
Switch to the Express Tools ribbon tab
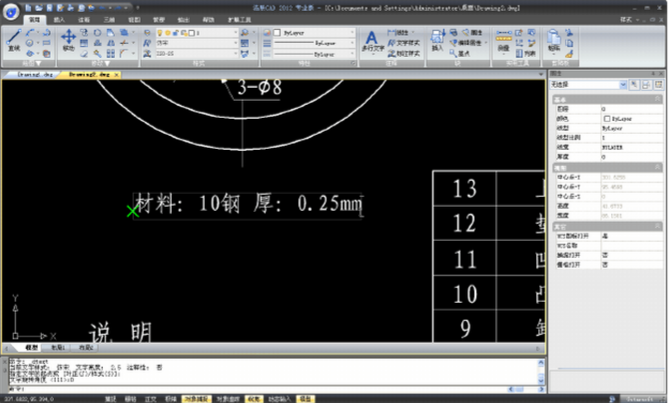(239, 20)
